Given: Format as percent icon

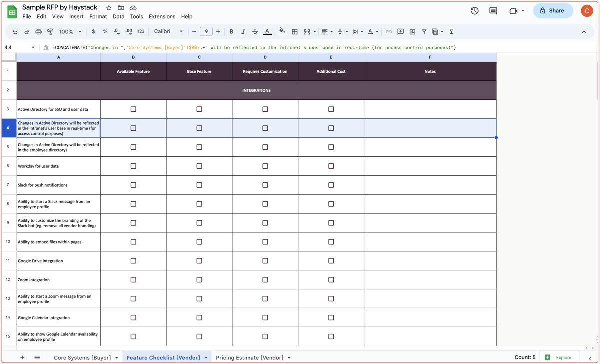Looking at the screenshot, I should (105, 32).
